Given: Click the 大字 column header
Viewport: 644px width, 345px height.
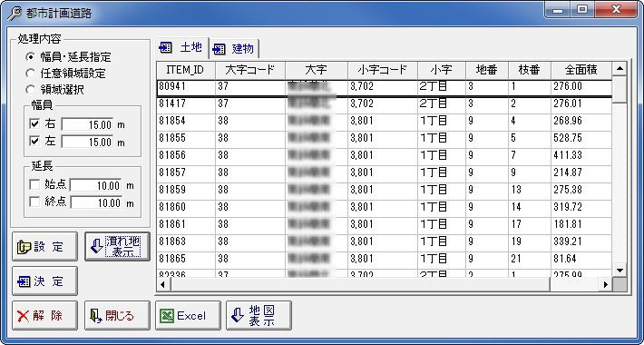Looking at the screenshot, I should (317, 70).
